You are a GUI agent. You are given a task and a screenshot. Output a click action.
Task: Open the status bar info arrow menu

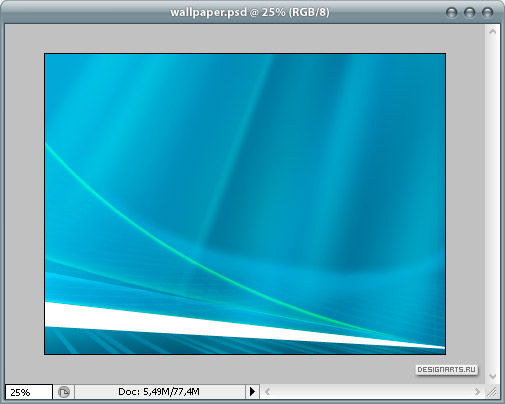point(252,392)
